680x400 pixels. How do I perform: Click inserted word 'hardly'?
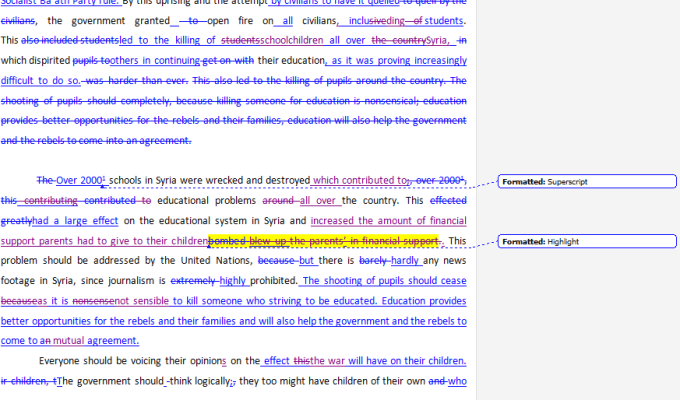(405, 261)
